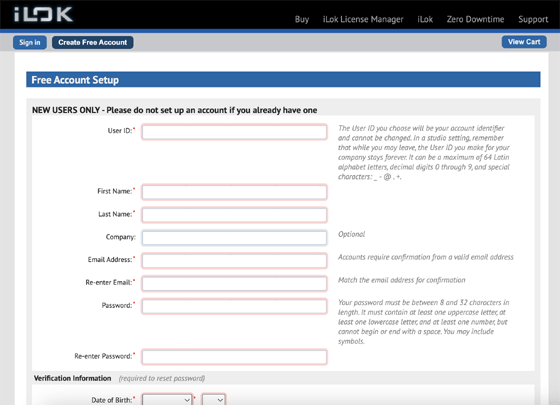
Task: Focus the User ID field
Action: point(234,132)
